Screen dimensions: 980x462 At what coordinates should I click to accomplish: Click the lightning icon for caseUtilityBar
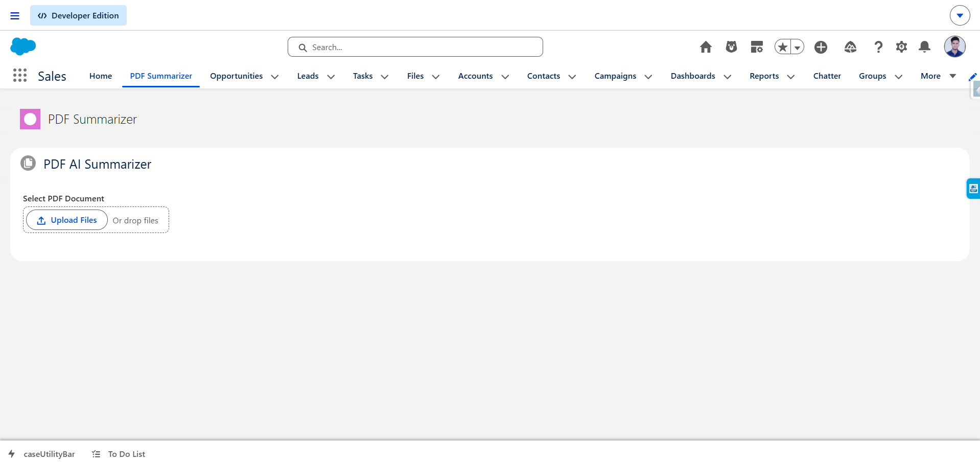tap(12, 454)
